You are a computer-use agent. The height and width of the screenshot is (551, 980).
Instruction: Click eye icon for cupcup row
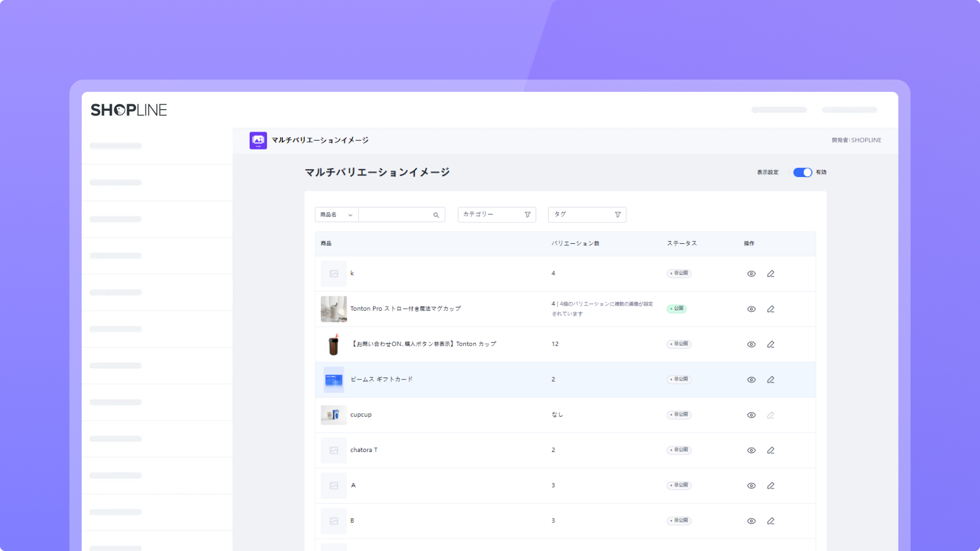coord(751,415)
